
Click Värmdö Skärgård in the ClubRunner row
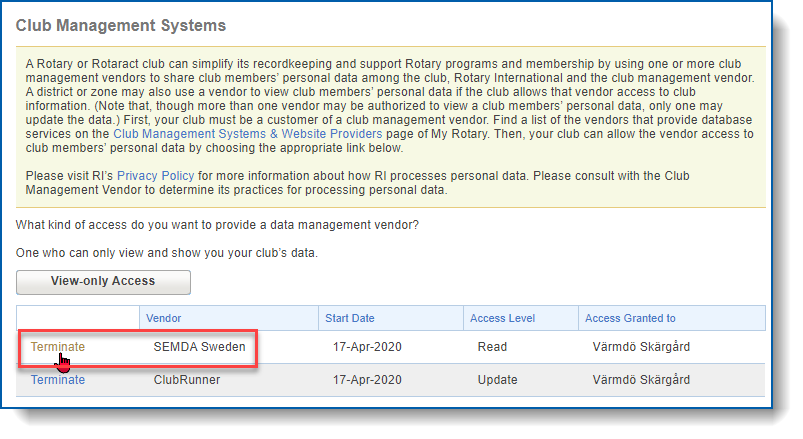tap(641, 380)
